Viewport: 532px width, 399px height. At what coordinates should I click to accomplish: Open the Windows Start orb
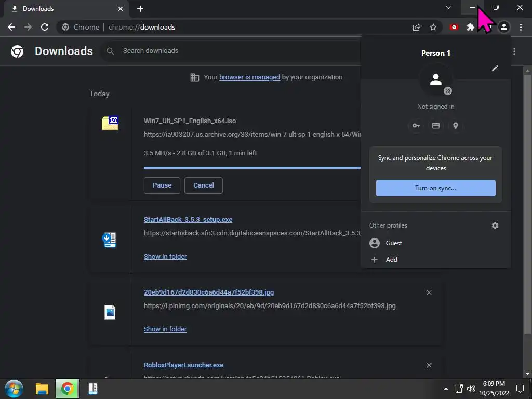pos(14,389)
